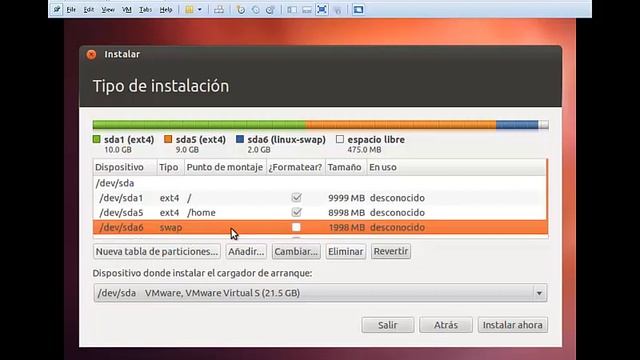640x360 pixels.
Task: Select the /dev/sda parent row
Action: 320,183
